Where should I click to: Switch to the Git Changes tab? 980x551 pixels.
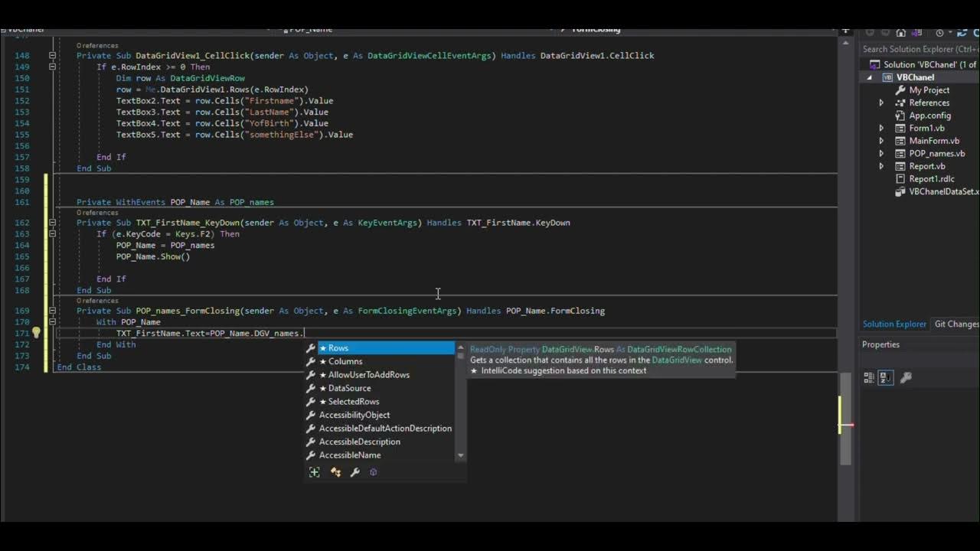point(956,324)
